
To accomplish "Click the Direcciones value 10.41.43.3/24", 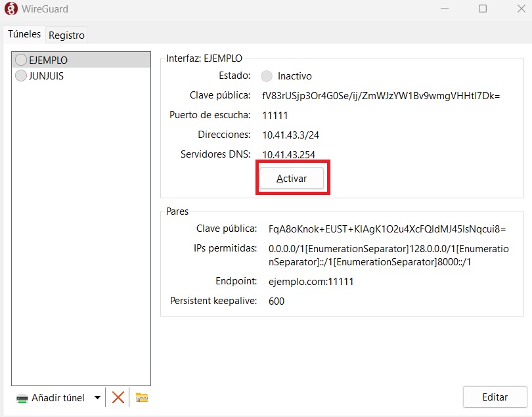I will click(x=286, y=135).
